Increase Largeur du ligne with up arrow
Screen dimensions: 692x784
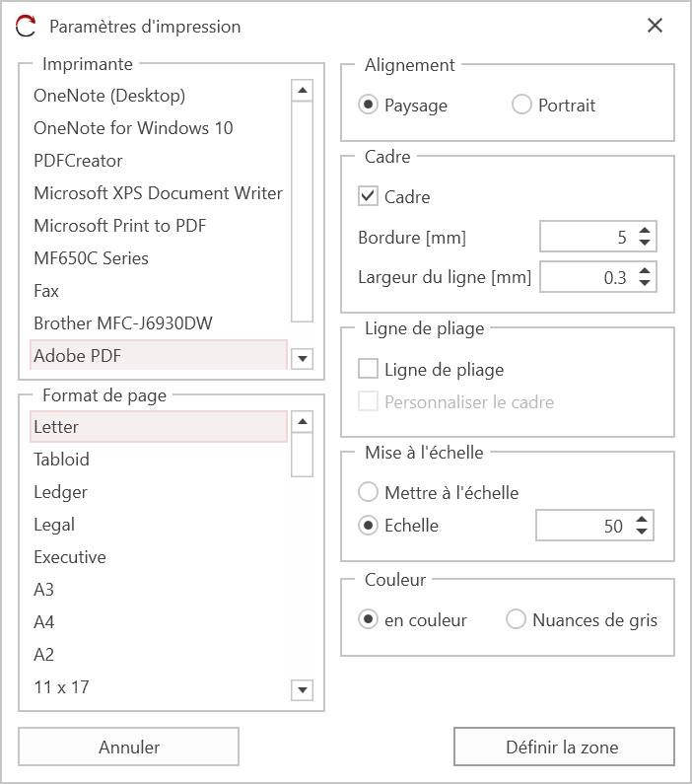[644, 271]
